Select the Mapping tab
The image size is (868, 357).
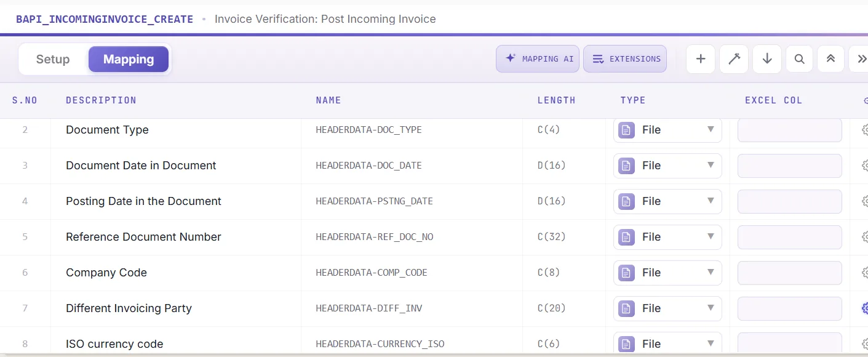pos(129,59)
